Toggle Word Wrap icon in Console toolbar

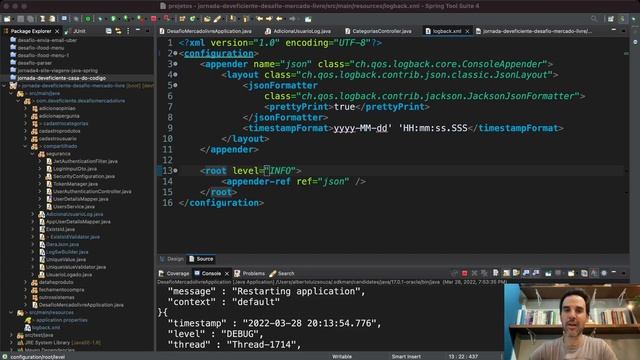516,273
